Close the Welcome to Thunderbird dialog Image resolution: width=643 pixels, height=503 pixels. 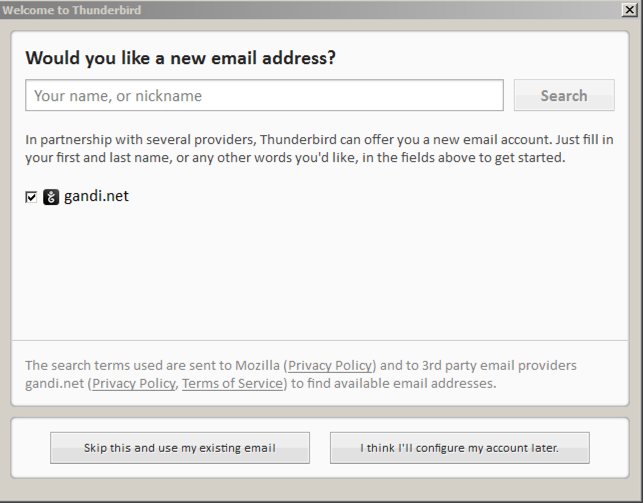click(629, 10)
